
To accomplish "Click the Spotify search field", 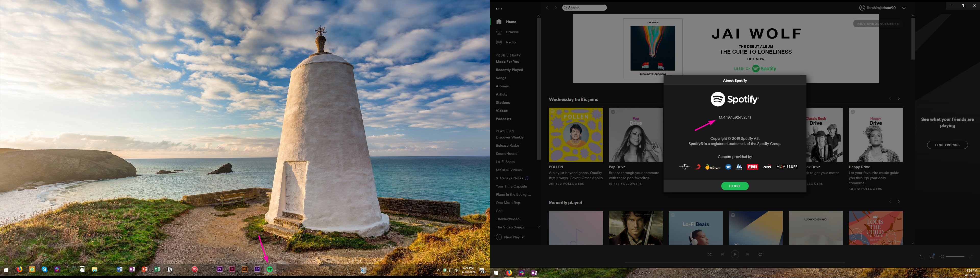I will 584,8.
